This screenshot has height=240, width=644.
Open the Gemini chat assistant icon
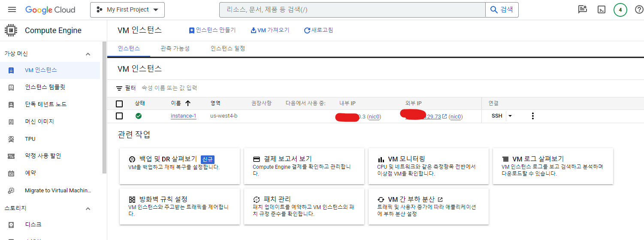coord(582,9)
